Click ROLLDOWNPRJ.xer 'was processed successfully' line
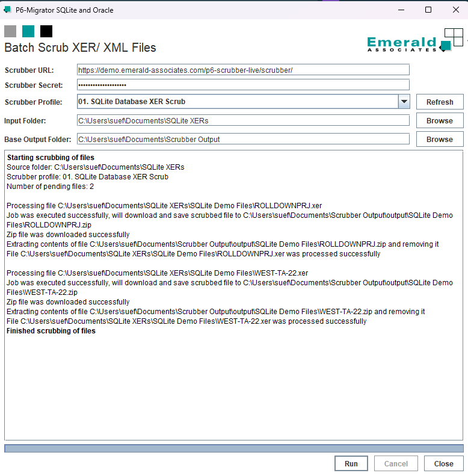The image size is (468, 476). pos(193,254)
